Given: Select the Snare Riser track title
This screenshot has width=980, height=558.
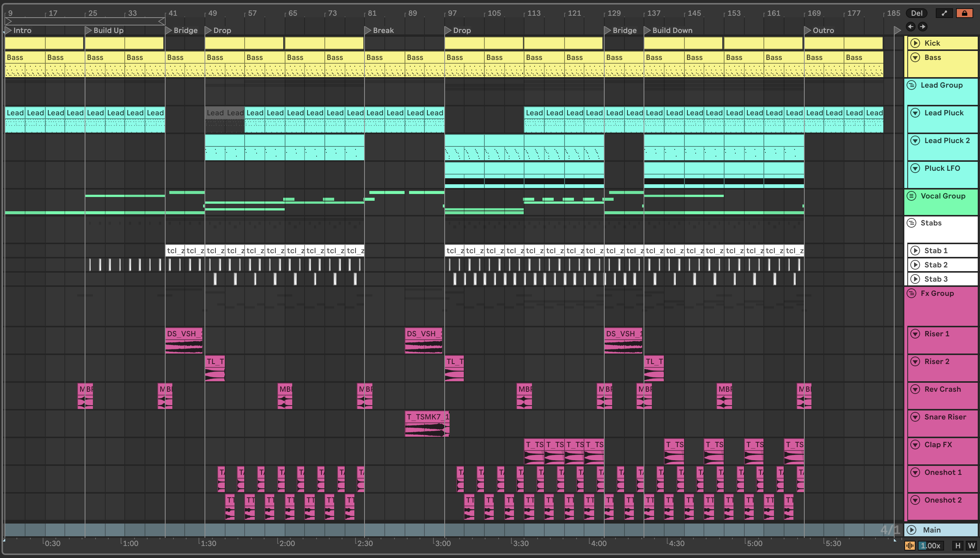Looking at the screenshot, I should click(x=945, y=417).
